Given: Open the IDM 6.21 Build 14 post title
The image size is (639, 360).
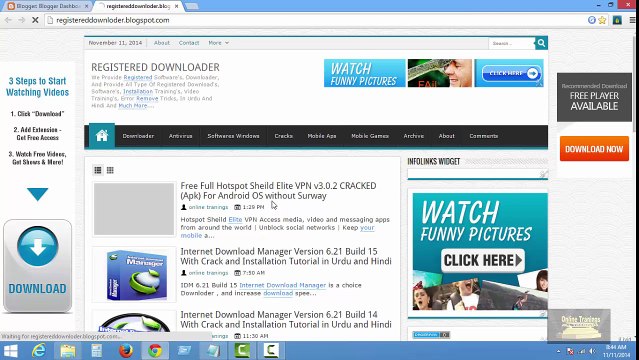Looking at the screenshot, I should [x=286, y=320].
